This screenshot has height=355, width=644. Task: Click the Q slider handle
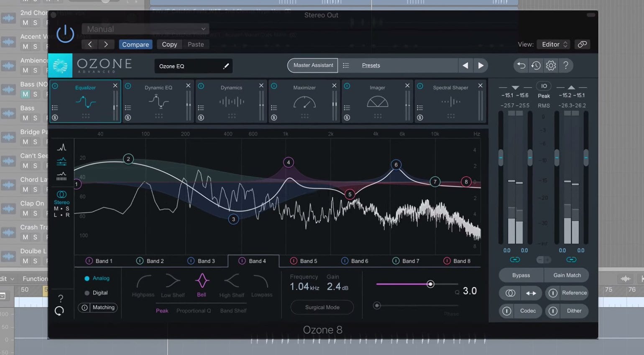[430, 284]
